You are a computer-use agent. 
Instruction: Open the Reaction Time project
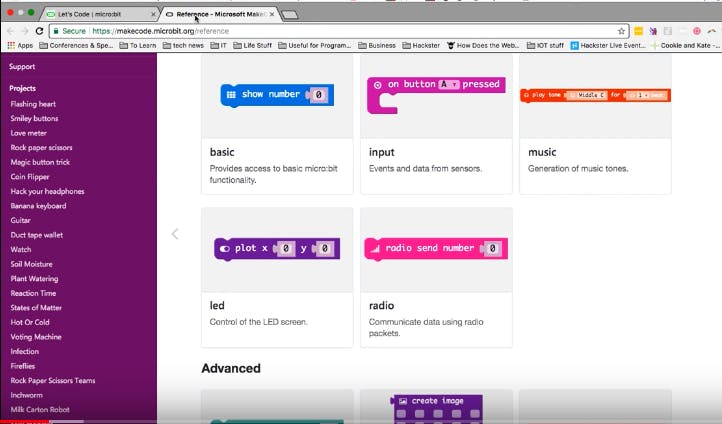[33, 293]
